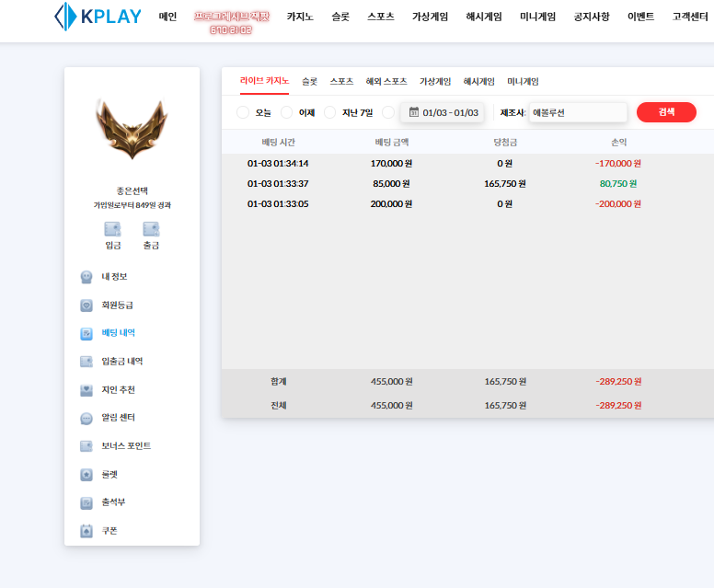Open 내 정보 via its sidebar icon
This screenshot has width=714, height=588.
(86, 277)
